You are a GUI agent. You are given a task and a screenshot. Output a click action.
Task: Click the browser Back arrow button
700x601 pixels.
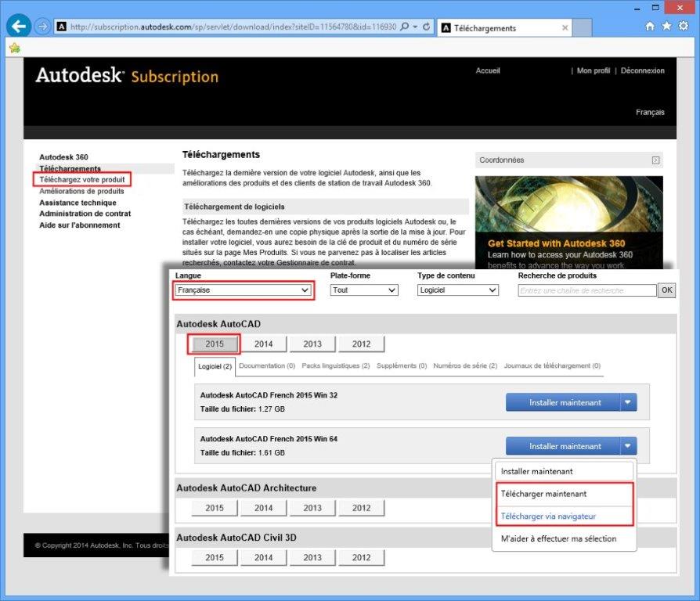[x=19, y=27]
